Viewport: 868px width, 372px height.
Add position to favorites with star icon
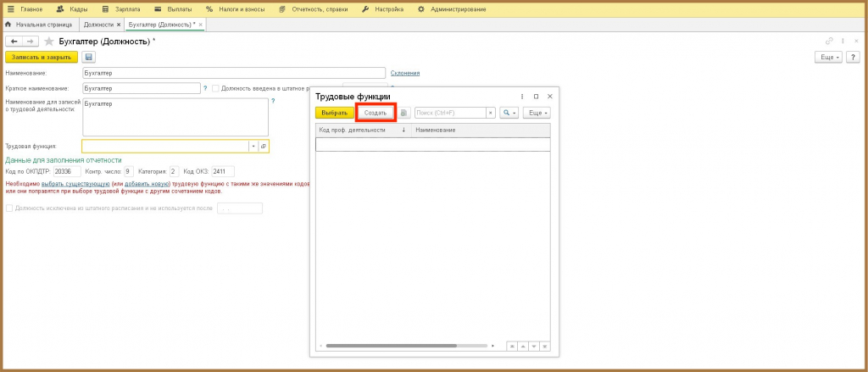48,42
